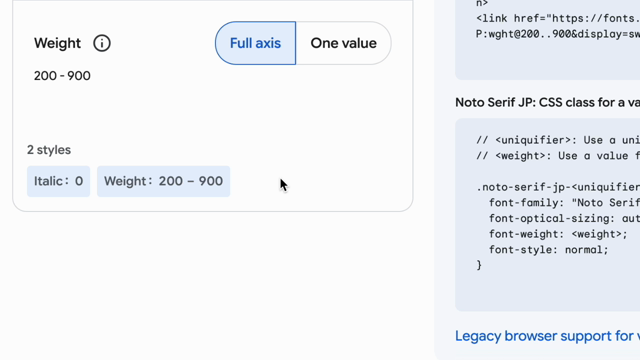The image size is (640, 360).
Task: Click the closing brace in CSS code
Action: (479, 265)
